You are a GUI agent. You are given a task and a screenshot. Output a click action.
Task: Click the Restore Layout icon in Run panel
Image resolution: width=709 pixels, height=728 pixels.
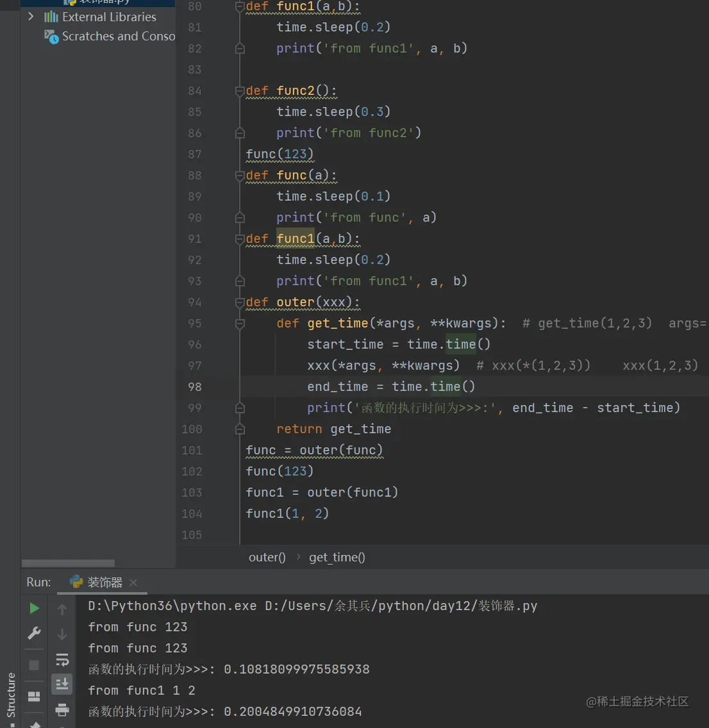pyautogui.click(x=34, y=697)
